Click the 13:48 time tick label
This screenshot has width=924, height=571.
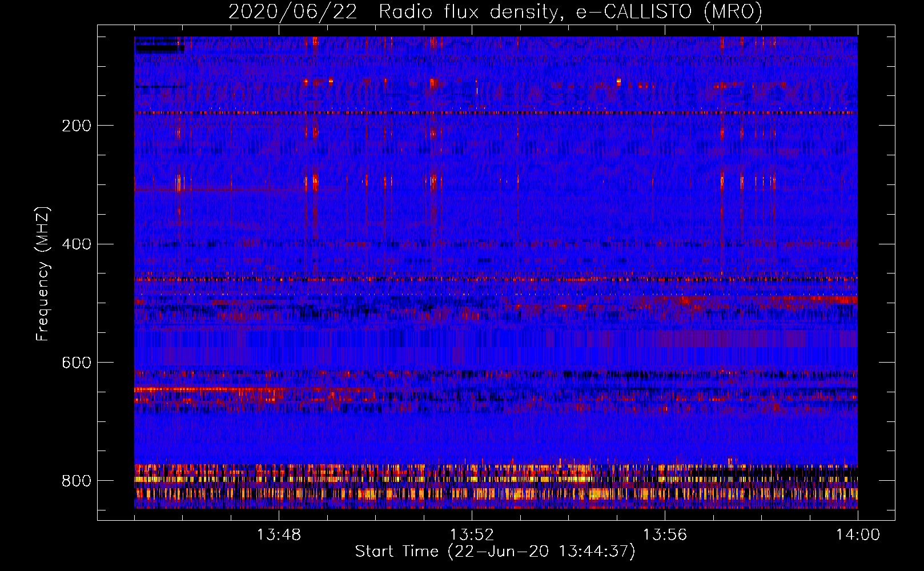[x=279, y=535]
